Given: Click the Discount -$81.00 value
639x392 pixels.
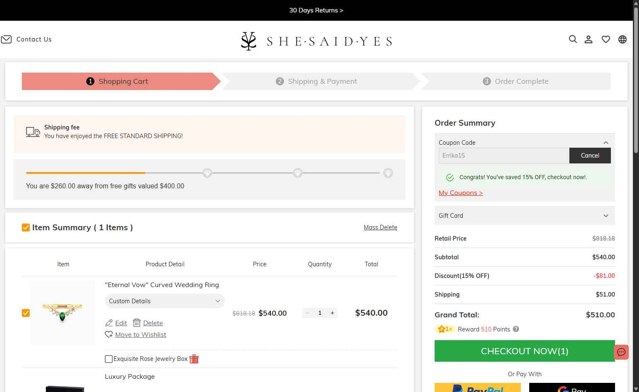Looking at the screenshot, I should [604, 276].
